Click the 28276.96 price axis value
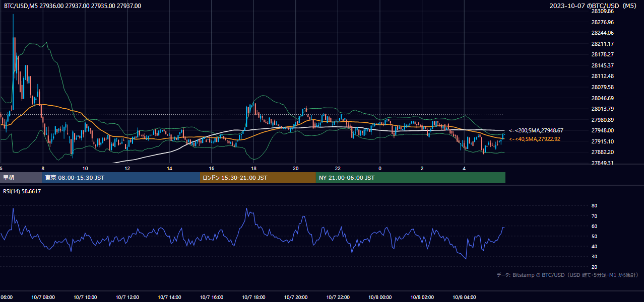 click(602, 22)
